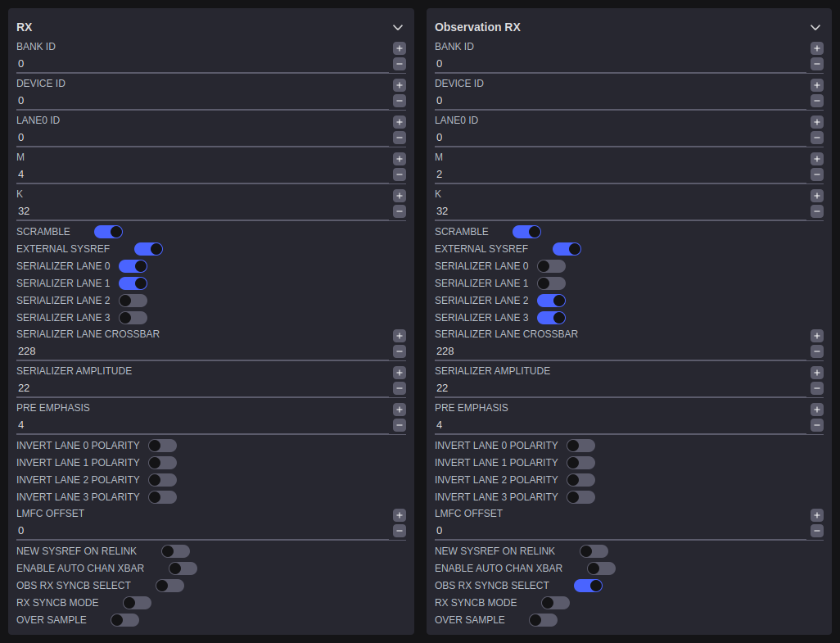
Task: Increase RX PRE EMPHASIS value
Action: [399, 410]
